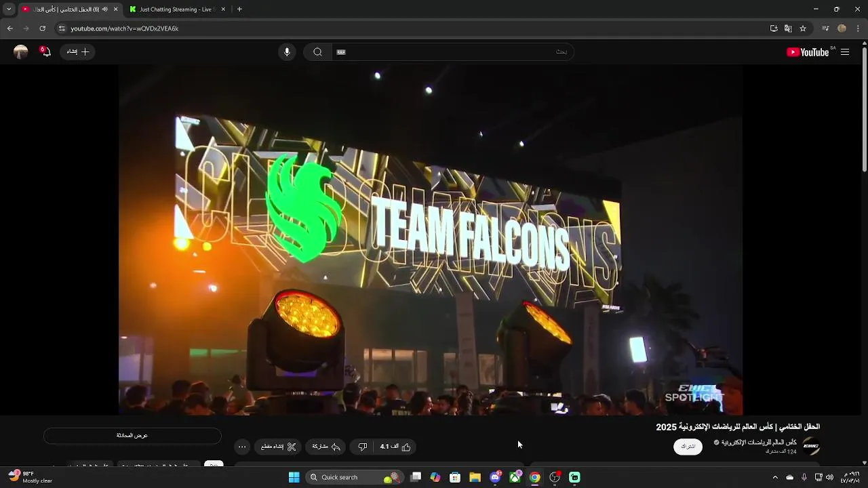
Task: Open Microsoft Store from taskbar
Action: click(455, 477)
